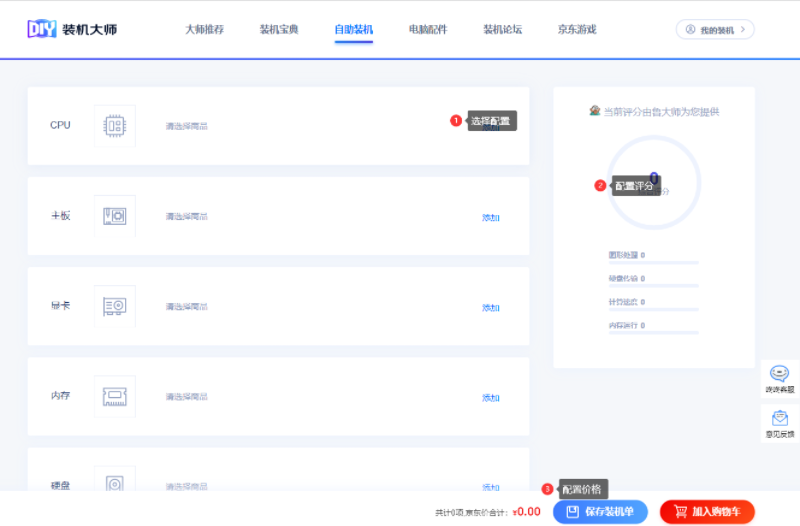The height and width of the screenshot is (526, 800).
Task: Click the 主板 motherboard icon
Action: pos(114,216)
